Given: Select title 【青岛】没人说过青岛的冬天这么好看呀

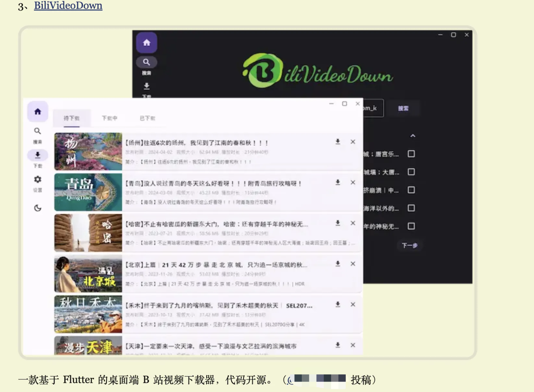Looking at the screenshot, I should coord(213,184).
